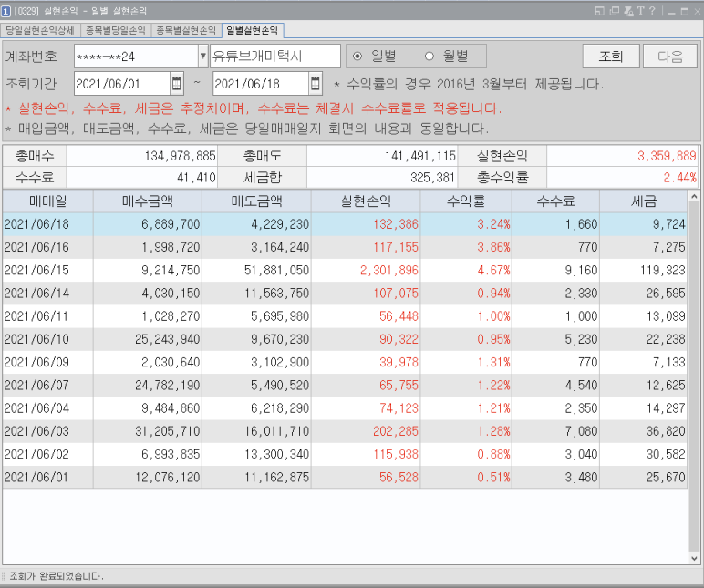Screen dimensions: 704x588
Task: Click scrollbar down arrow of table
Action: point(694,559)
